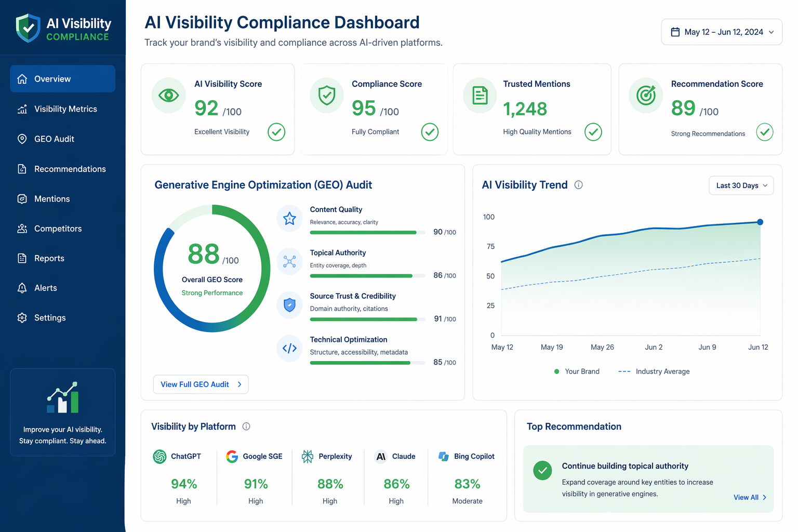
Task: Click the shield icon beside Compliance Score
Action: click(x=327, y=95)
